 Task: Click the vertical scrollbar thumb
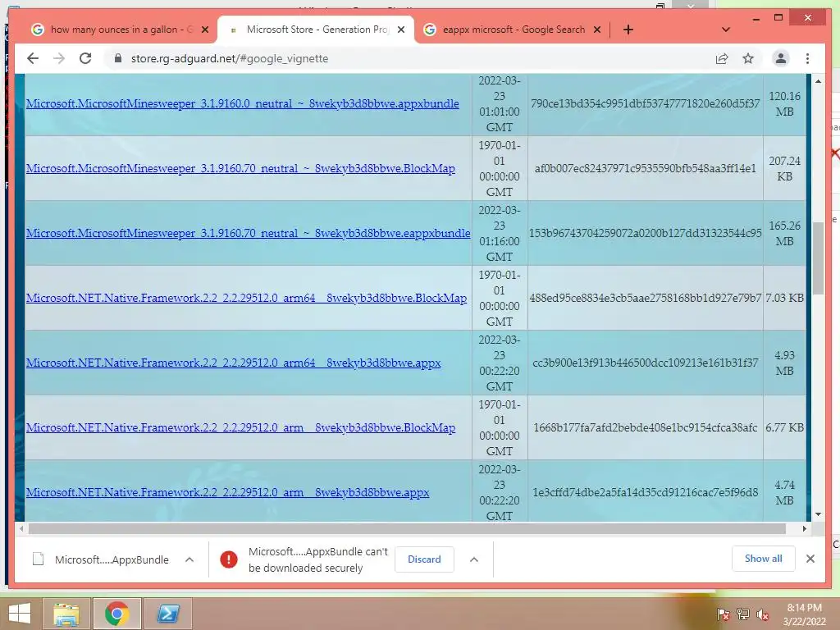pyautogui.click(x=818, y=258)
